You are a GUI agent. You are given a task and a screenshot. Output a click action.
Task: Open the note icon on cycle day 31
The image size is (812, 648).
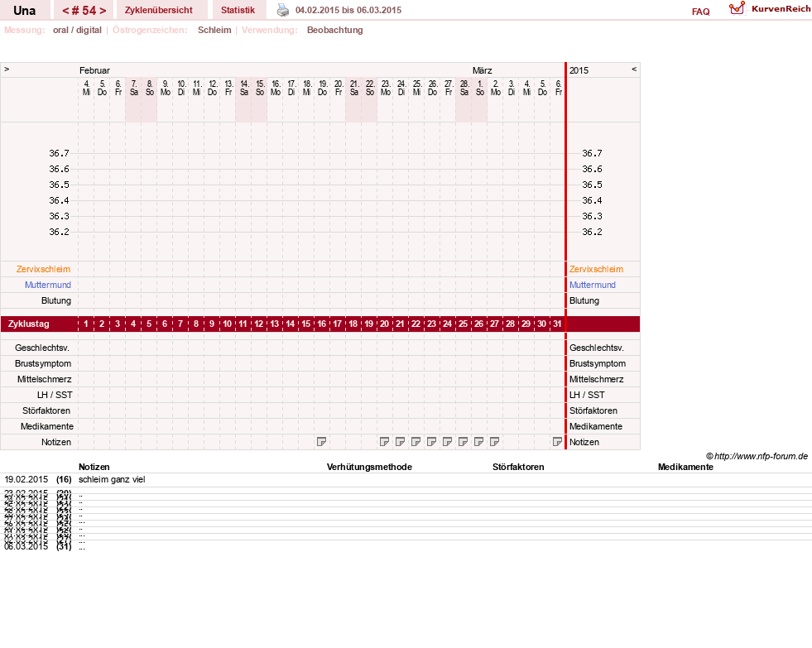pos(557,441)
